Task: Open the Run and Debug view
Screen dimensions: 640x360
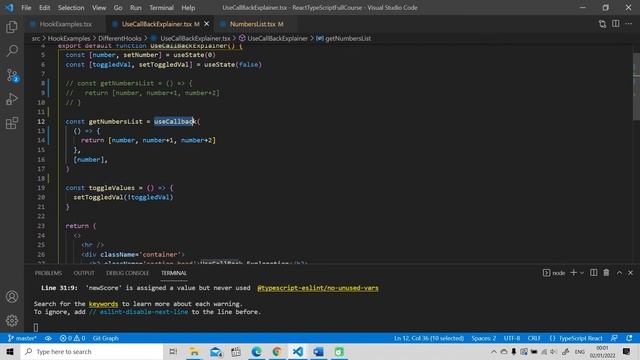Action: pyautogui.click(x=12, y=99)
